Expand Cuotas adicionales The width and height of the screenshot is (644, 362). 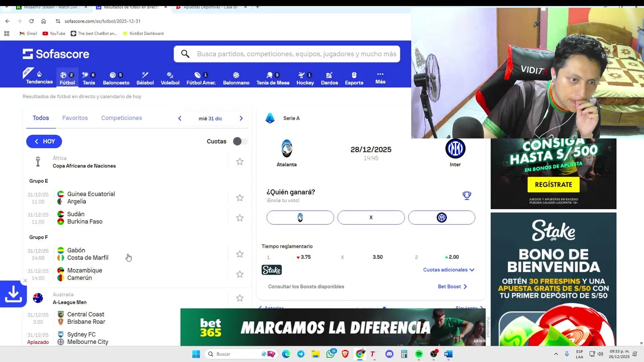(449, 270)
